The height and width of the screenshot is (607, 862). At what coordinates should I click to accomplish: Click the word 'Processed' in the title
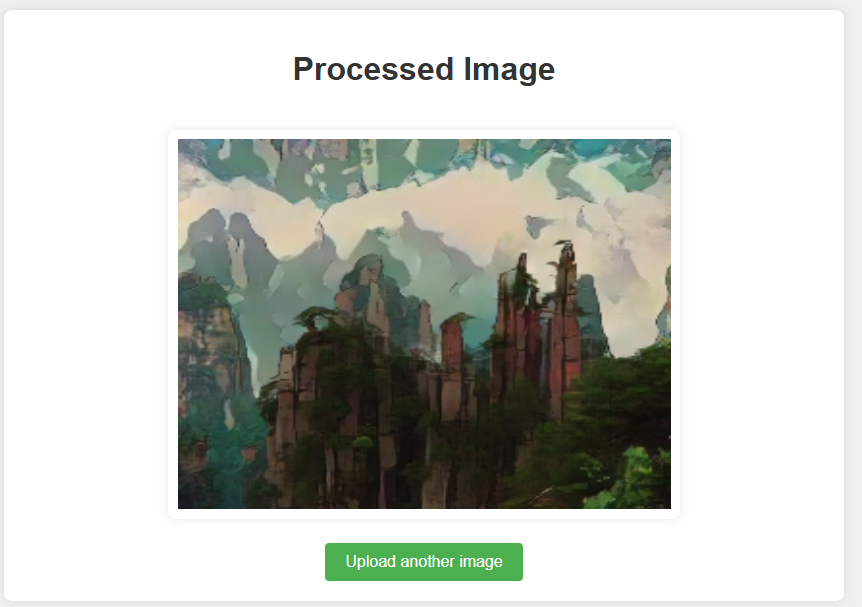pos(373,69)
